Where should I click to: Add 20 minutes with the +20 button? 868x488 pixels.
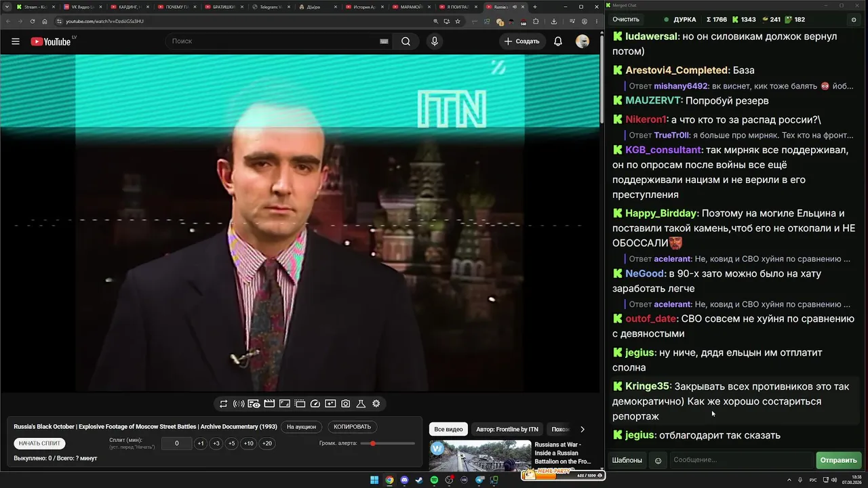[267, 443]
